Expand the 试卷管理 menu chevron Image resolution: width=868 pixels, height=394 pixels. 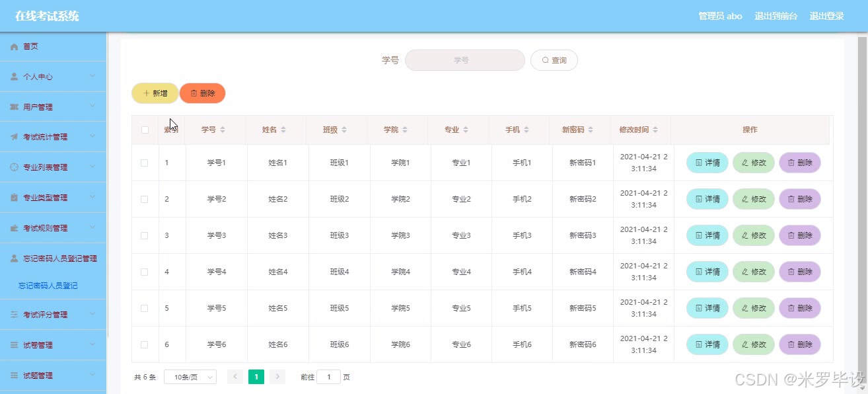pyautogui.click(x=93, y=344)
